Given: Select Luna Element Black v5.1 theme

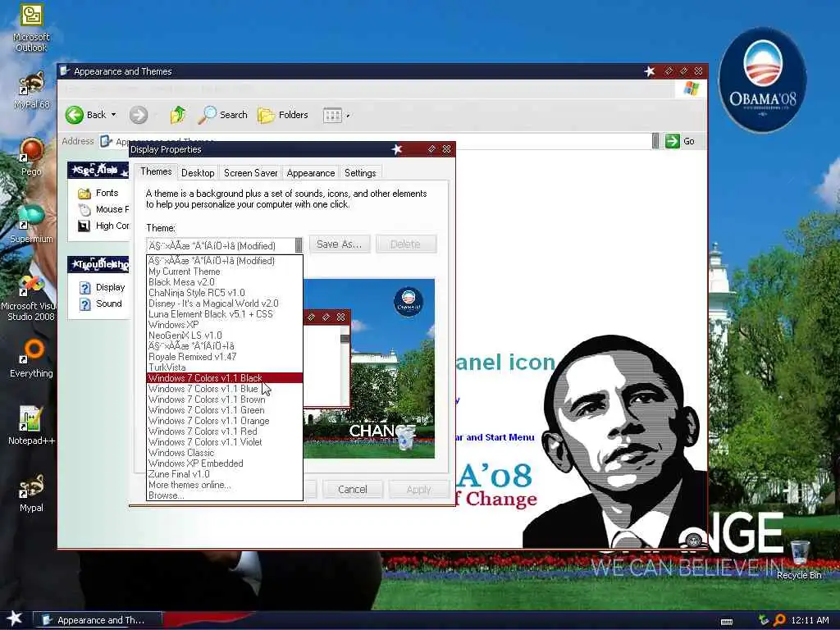Looking at the screenshot, I should (225, 314).
